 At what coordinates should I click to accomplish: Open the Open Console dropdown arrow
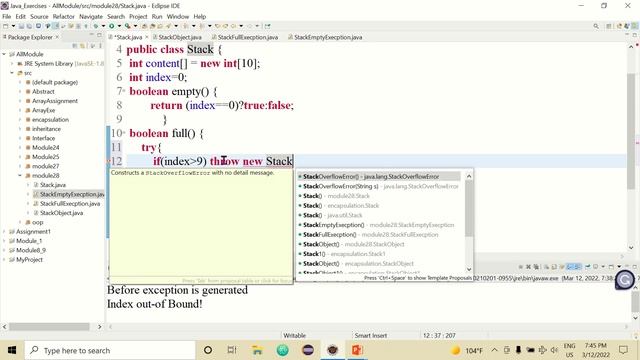pyautogui.click(x=619, y=267)
